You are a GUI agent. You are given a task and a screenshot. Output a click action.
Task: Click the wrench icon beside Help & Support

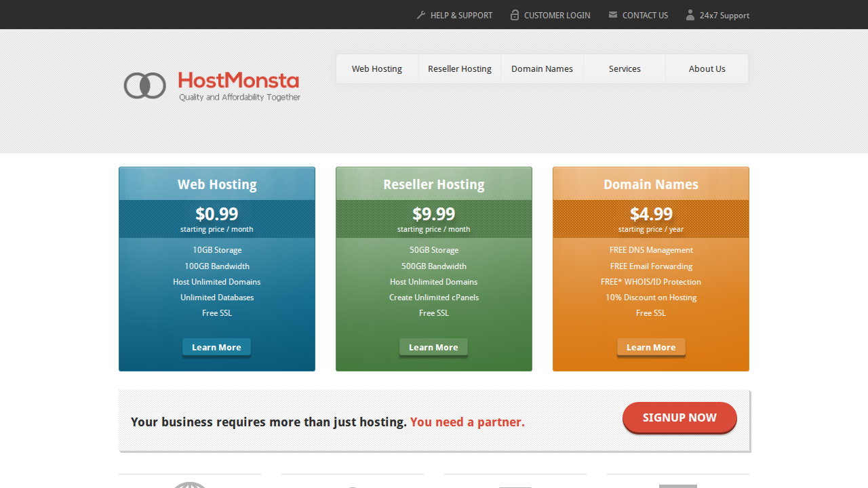[421, 15]
